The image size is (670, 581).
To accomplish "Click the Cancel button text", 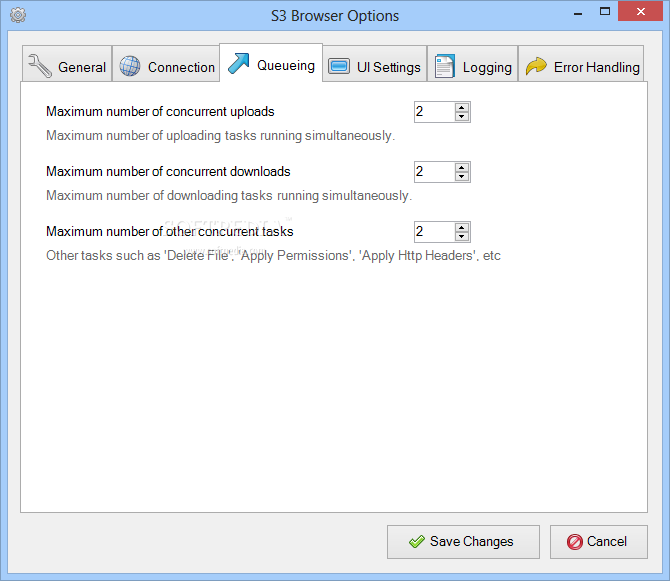I will [x=606, y=541].
